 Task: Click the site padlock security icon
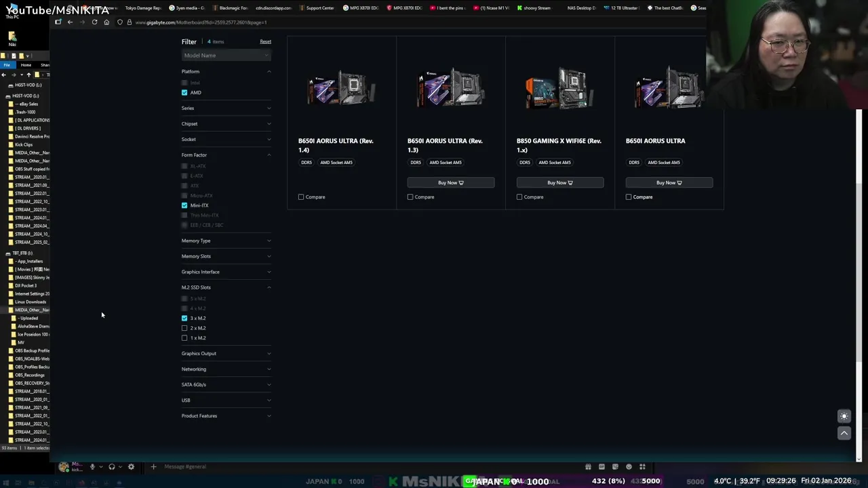tap(129, 22)
